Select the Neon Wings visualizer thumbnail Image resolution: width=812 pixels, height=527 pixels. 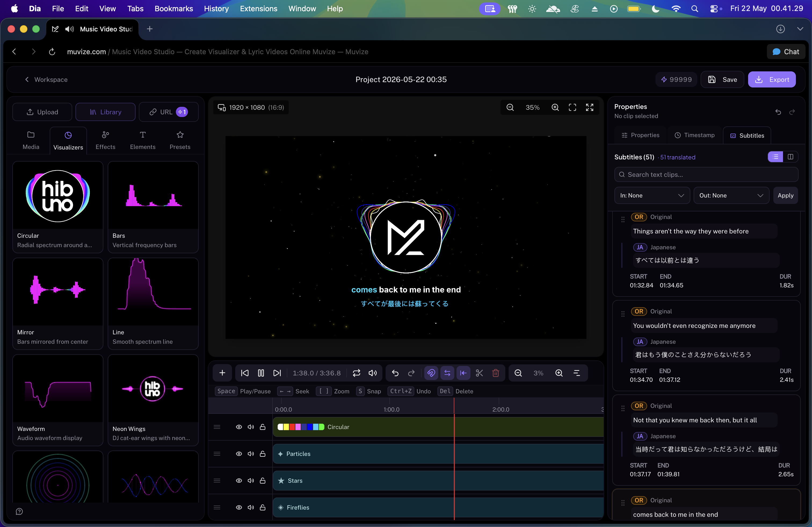coord(153,389)
